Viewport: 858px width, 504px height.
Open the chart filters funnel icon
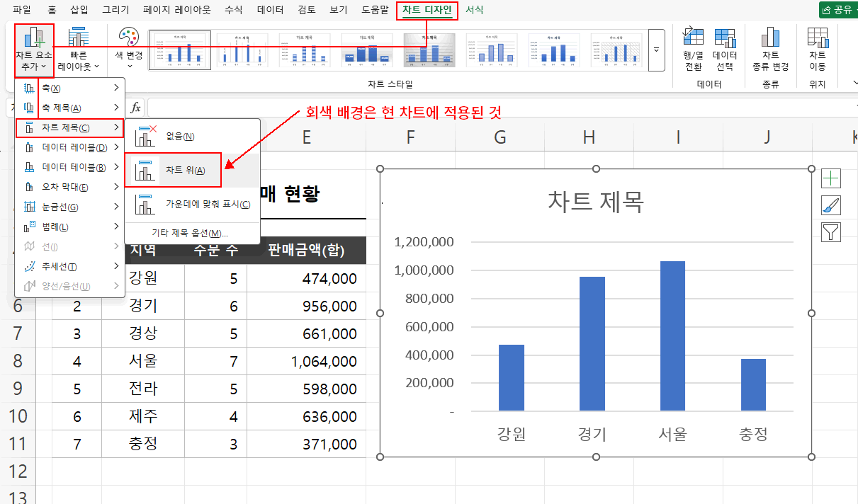point(830,231)
